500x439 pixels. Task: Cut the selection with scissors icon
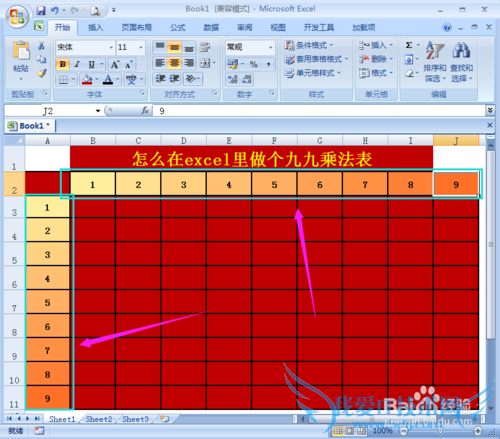[41, 46]
